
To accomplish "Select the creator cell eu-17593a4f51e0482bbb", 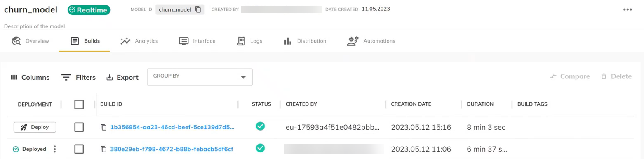I will coord(332,127).
